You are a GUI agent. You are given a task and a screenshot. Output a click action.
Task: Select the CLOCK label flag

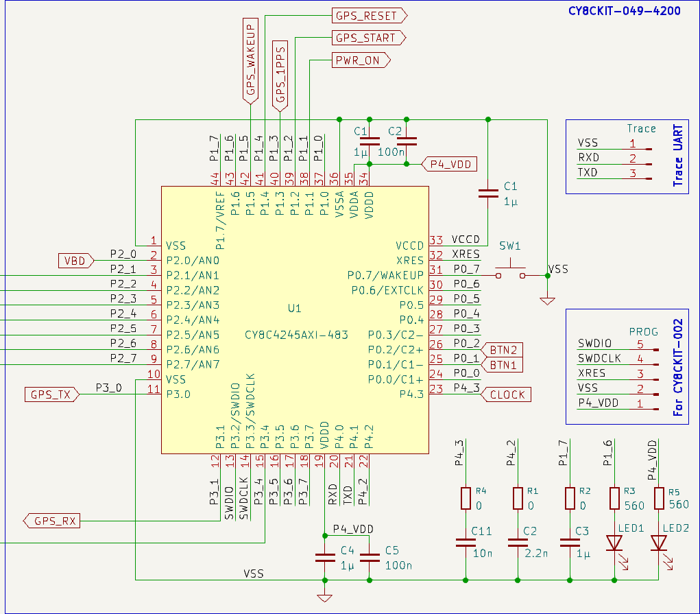click(x=506, y=394)
